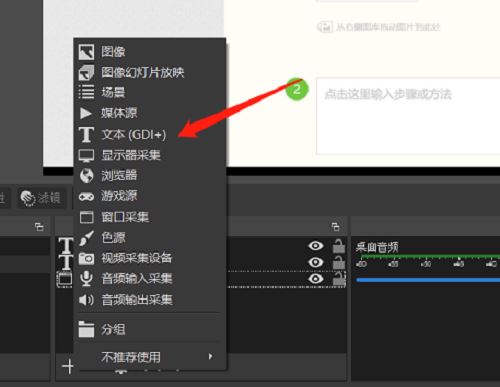Click the 桌面音频 audio label
500x387 pixels.
(x=377, y=247)
